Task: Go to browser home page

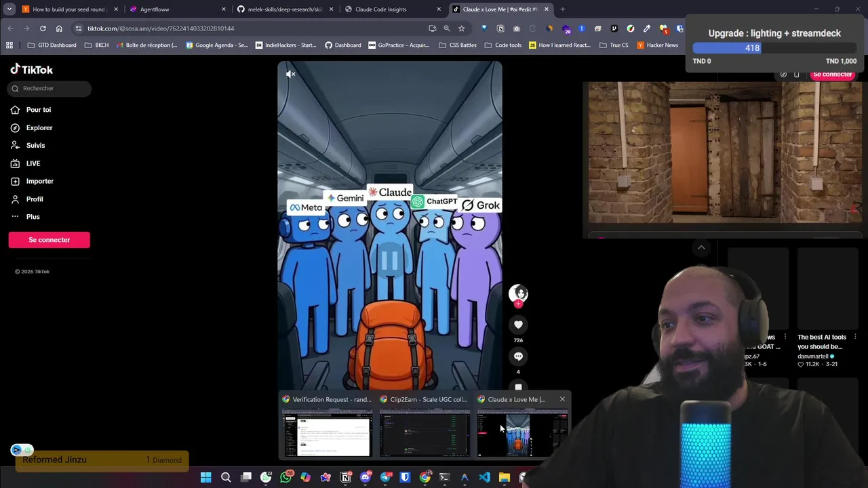Action: [x=59, y=28]
